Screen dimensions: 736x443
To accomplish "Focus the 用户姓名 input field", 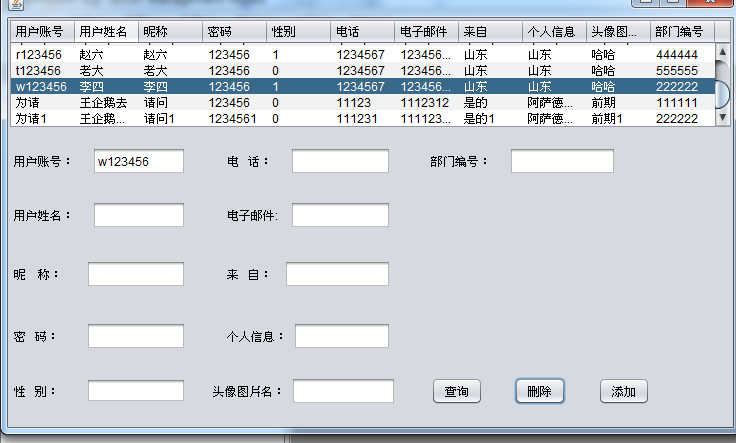I will coord(138,215).
